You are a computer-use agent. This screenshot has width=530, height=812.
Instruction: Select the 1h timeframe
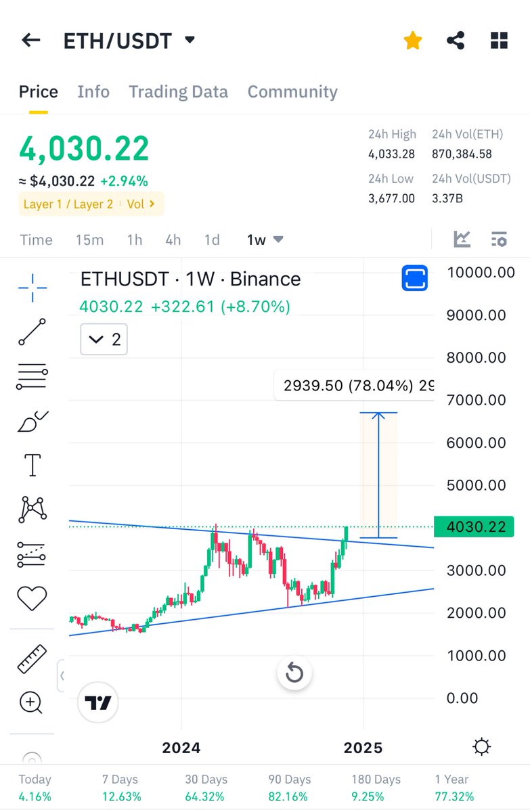pyautogui.click(x=135, y=240)
